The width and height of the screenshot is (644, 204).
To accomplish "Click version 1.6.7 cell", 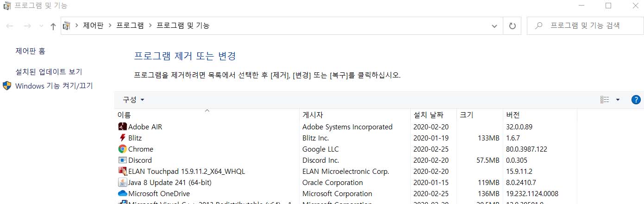I will pyautogui.click(x=513, y=138).
